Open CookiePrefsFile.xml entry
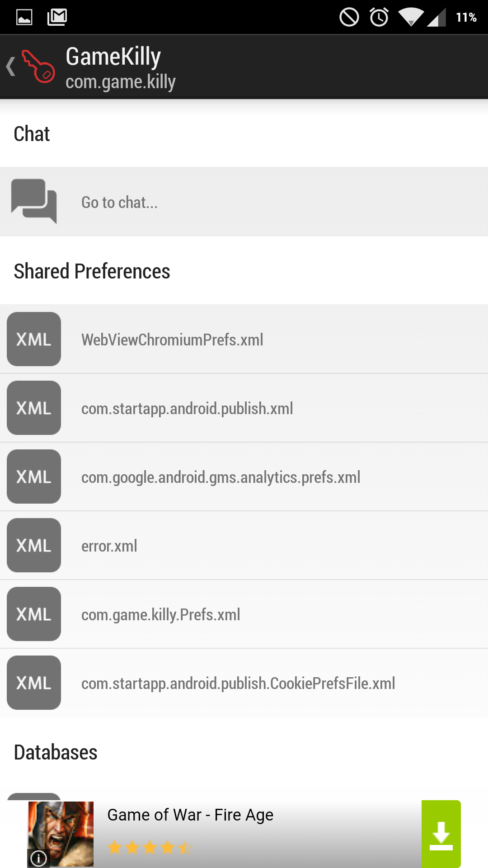 click(238, 684)
